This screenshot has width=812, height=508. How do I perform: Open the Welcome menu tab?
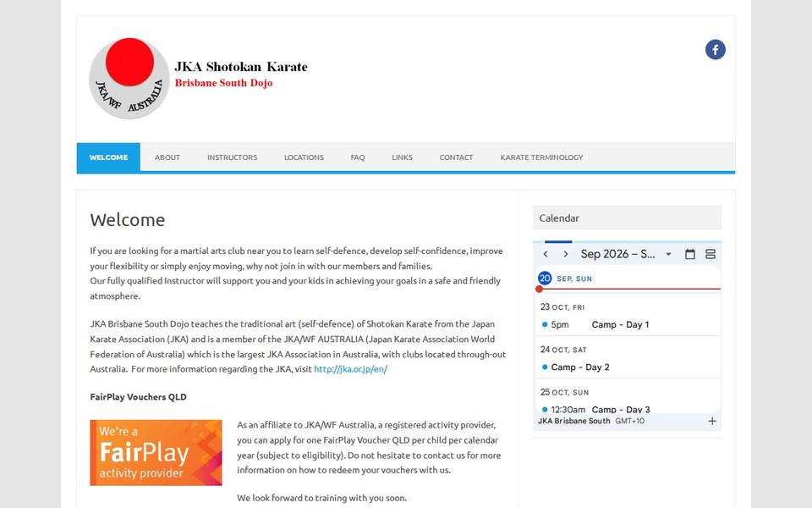[108, 157]
